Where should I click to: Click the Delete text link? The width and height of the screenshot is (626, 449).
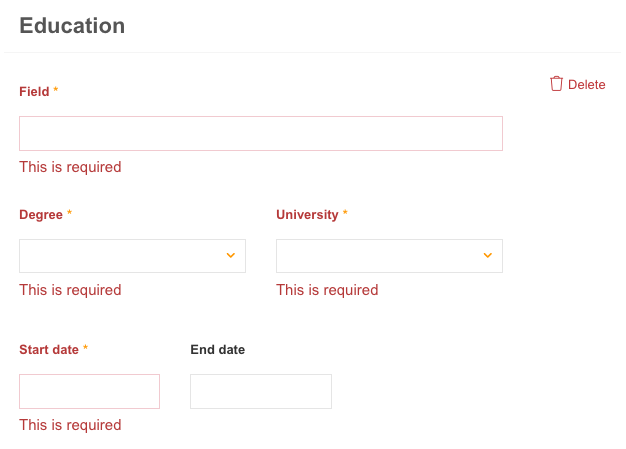[x=586, y=85]
